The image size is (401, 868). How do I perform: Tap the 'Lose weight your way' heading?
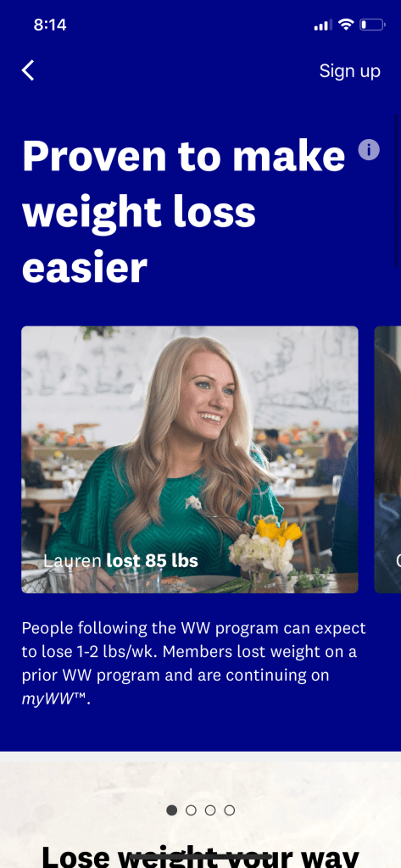point(200,857)
